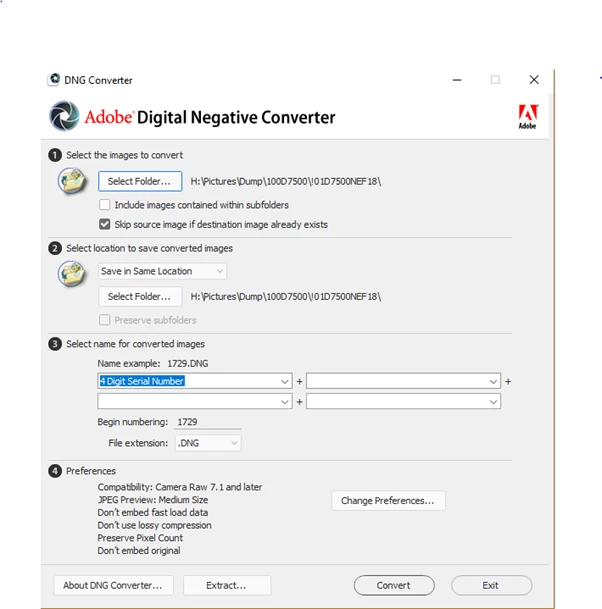Click the source folder path text under step 1
Screen dimensions: 602x609
286,181
